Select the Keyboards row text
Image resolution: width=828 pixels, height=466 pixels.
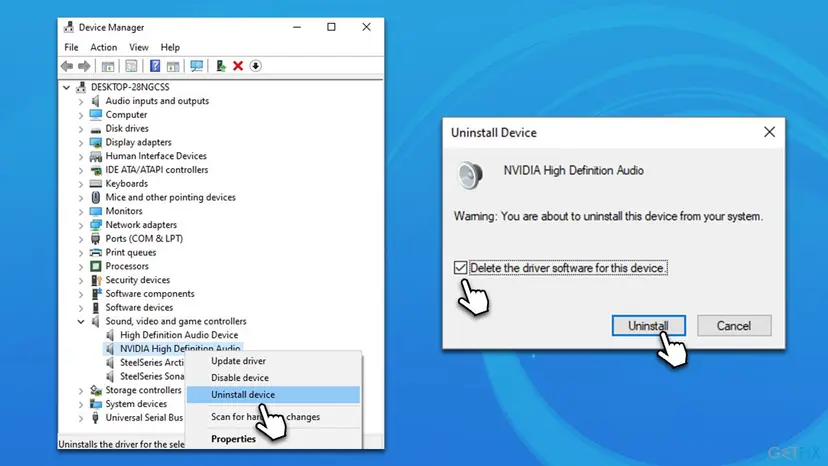127,184
